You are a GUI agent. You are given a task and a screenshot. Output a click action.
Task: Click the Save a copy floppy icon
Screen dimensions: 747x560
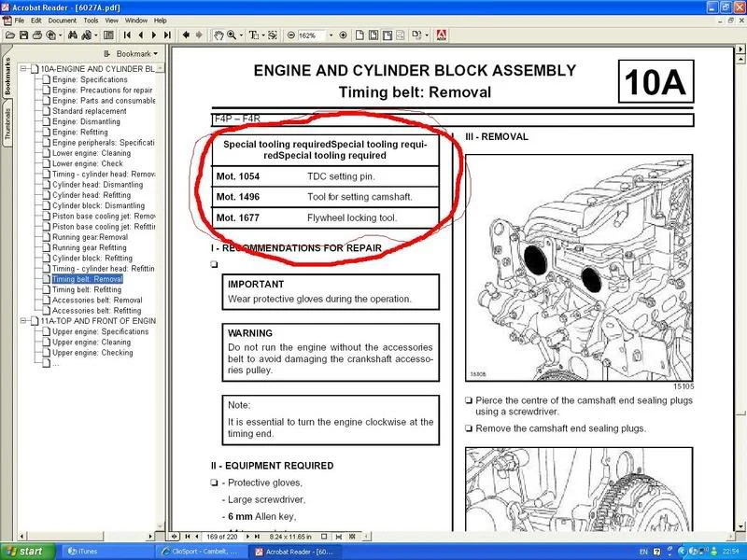tap(23, 35)
